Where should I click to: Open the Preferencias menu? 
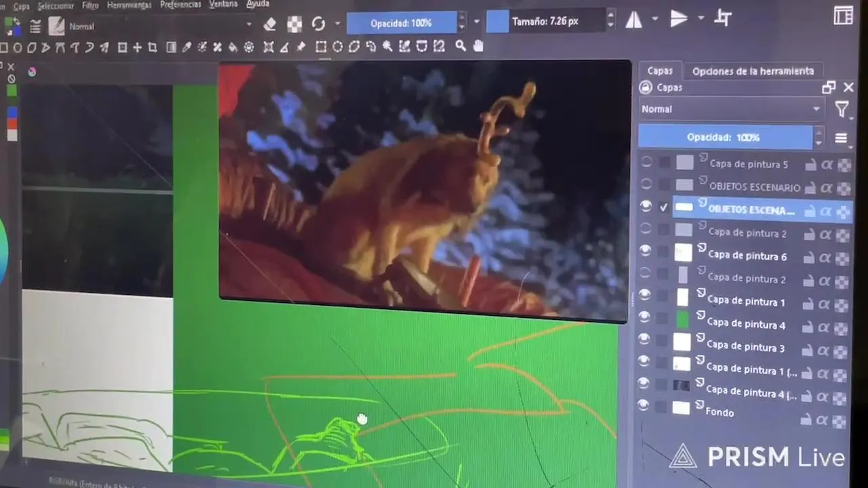point(180,4)
